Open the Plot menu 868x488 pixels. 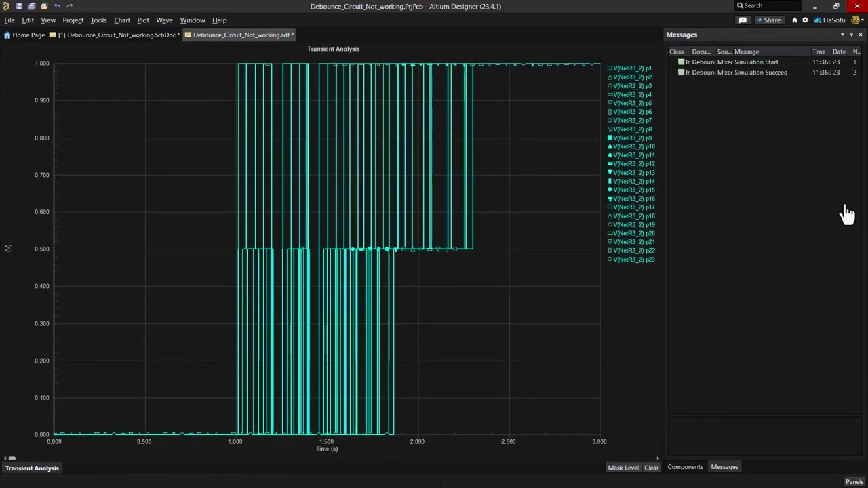click(143, 20)
